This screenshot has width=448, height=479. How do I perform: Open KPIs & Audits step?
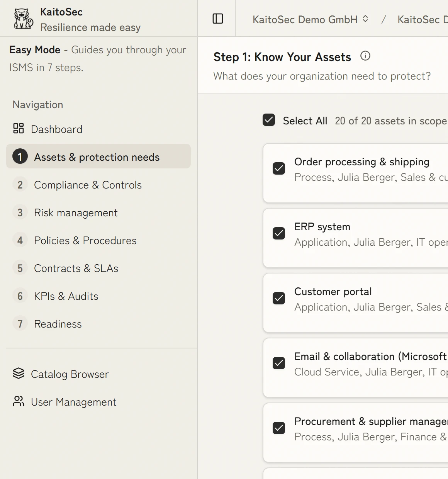click(x=98, y=296)
